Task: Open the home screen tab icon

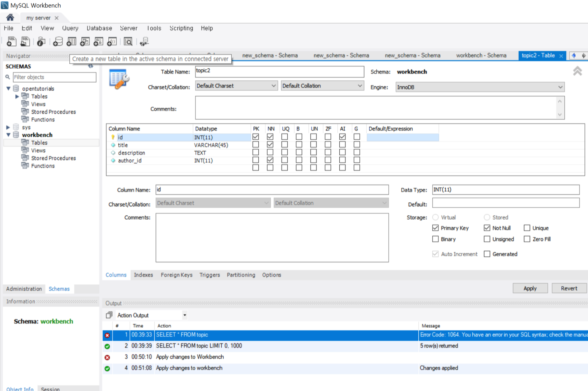Action: pos(10,17)
